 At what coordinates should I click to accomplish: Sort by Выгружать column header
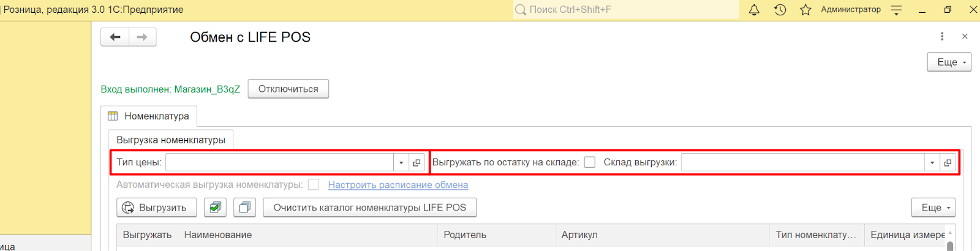pyautogui.click(x=147, y=234)
